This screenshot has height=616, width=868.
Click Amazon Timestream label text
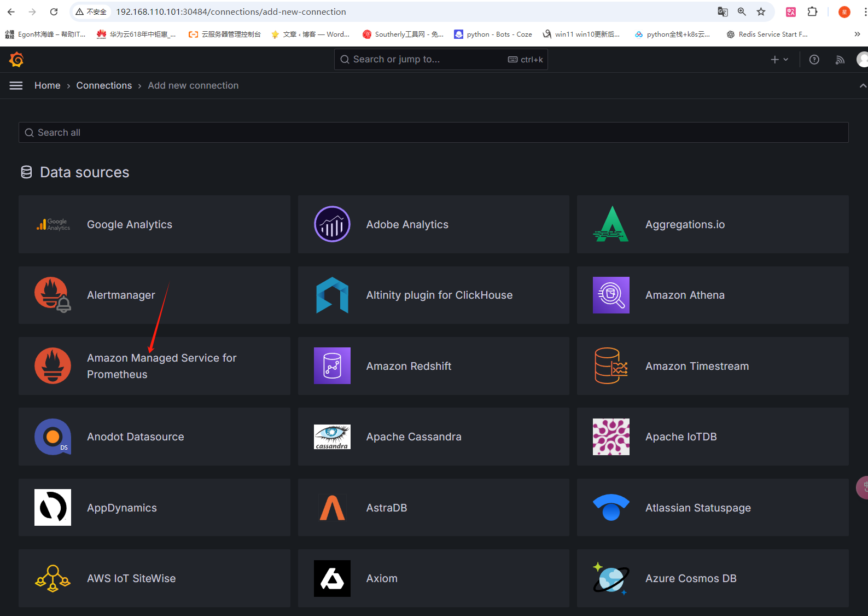(x=697, y=366)
